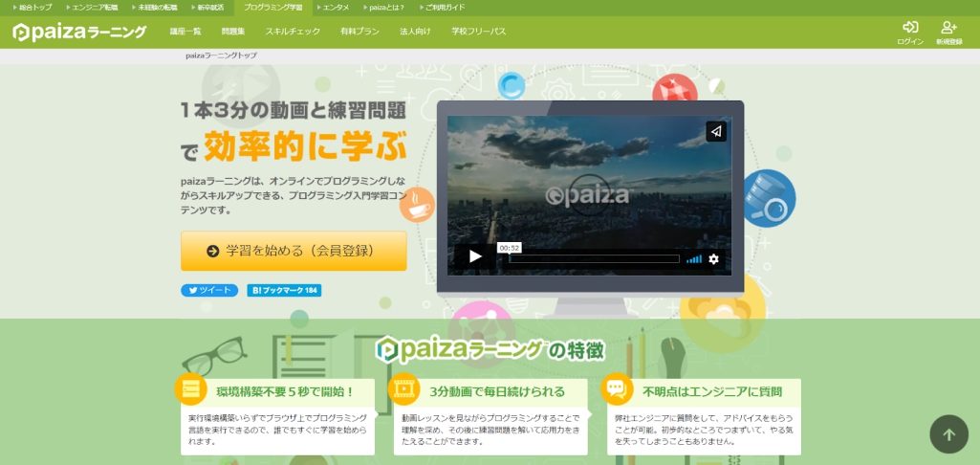Play the paiza intro video
Screen dimensions: 980x465
(475, 256)
